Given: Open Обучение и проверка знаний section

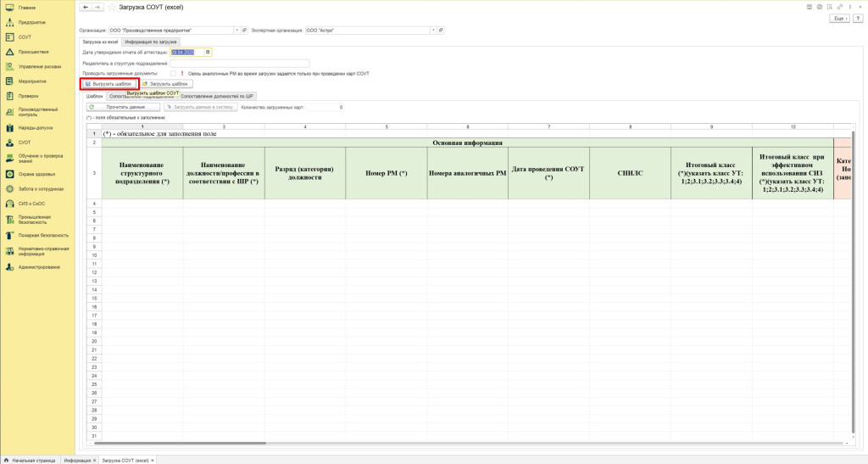Looking at the screenshot, I should [40, 159].
